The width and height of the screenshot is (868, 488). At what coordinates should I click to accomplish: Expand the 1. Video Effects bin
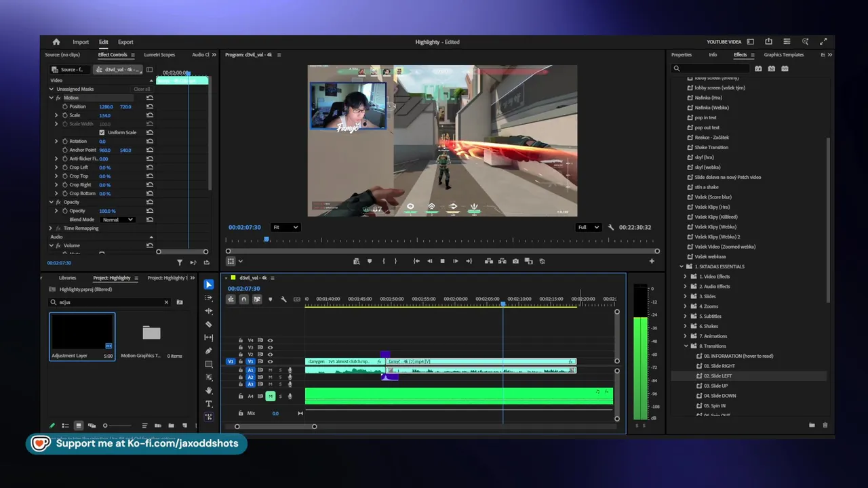click(x=686, y=277)
